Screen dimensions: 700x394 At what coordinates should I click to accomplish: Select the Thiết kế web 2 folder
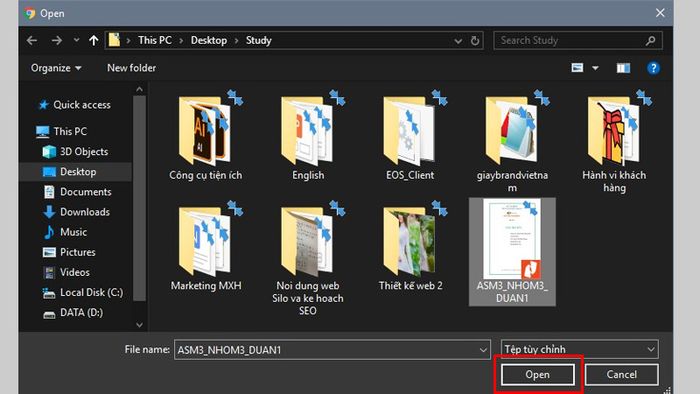tap(410, 246)
